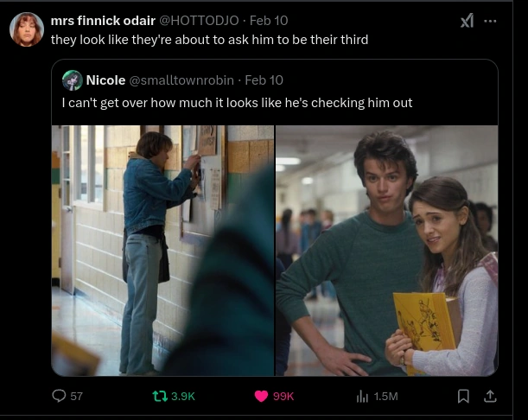Open the @HOTTODJO handle link
Viewport: 528px width, 420px height.
click(199, 21)
